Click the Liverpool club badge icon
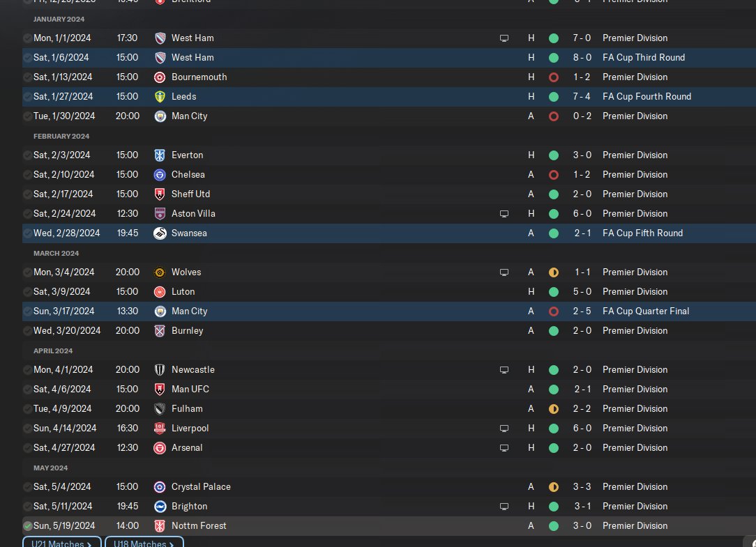The width and height of the screenshot is (756, 547). (x=160, y=429)
